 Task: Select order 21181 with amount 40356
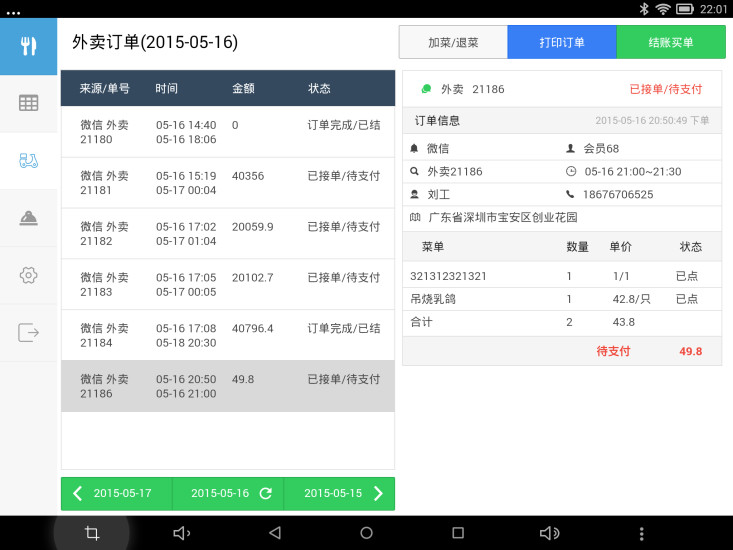tap(227, 183)
